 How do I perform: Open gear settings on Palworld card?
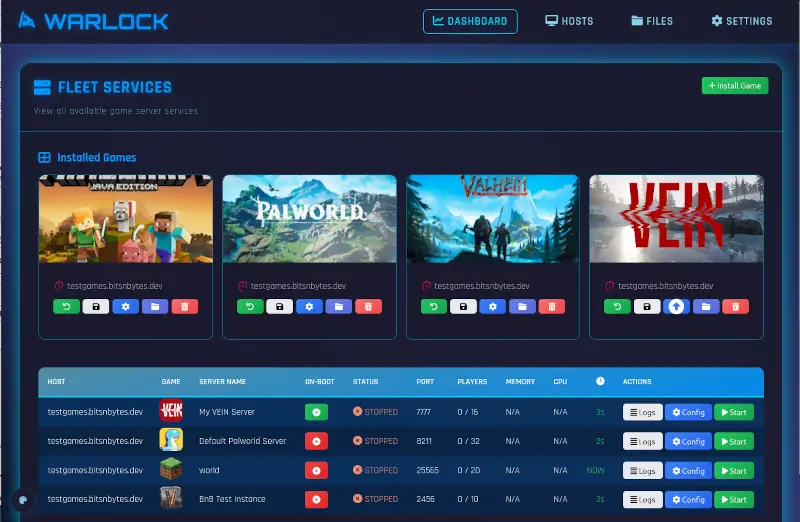click(309, 307)
